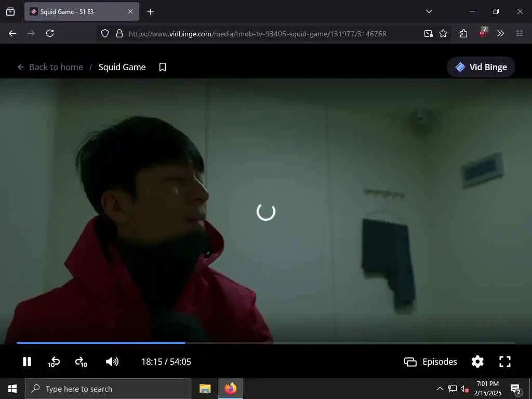Click the video frame area
532x399 pixels.
coord(266,210)
